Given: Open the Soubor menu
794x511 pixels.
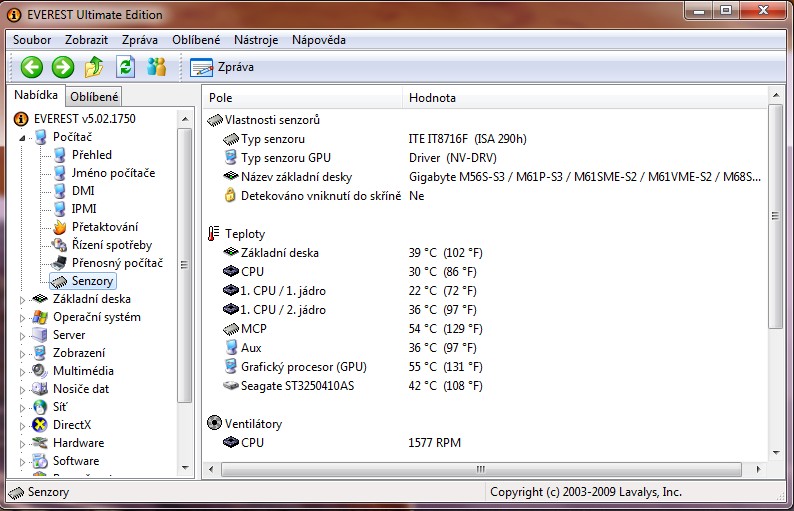Looking at the screenshot, I should (32, 40).
